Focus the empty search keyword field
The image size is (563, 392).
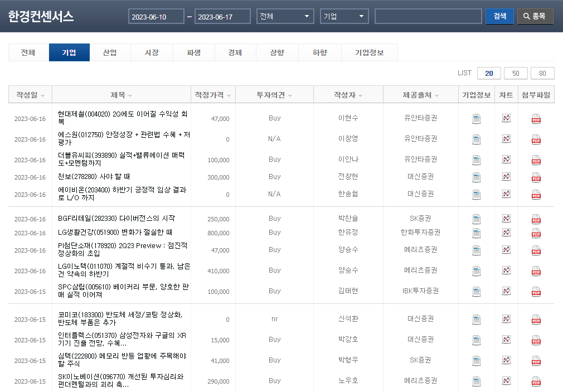click(428, 17)
